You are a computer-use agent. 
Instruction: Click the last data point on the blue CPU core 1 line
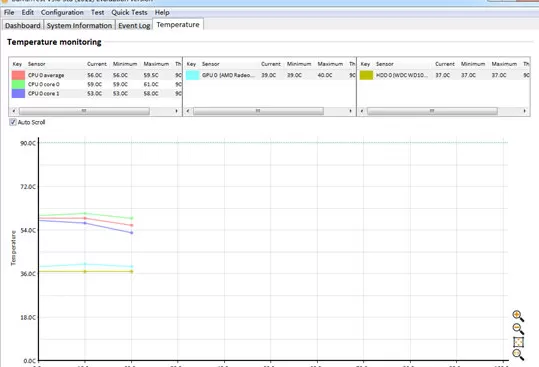[132, 233]
